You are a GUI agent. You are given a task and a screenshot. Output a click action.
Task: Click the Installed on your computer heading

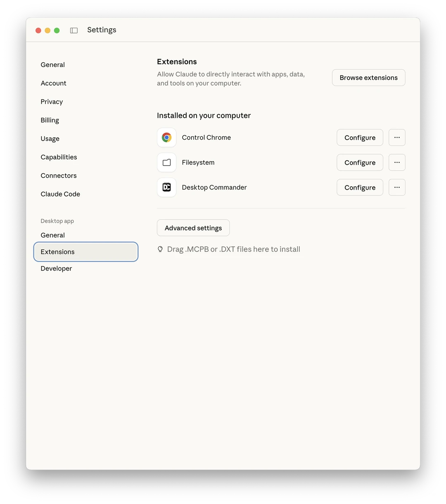(204, 116)
